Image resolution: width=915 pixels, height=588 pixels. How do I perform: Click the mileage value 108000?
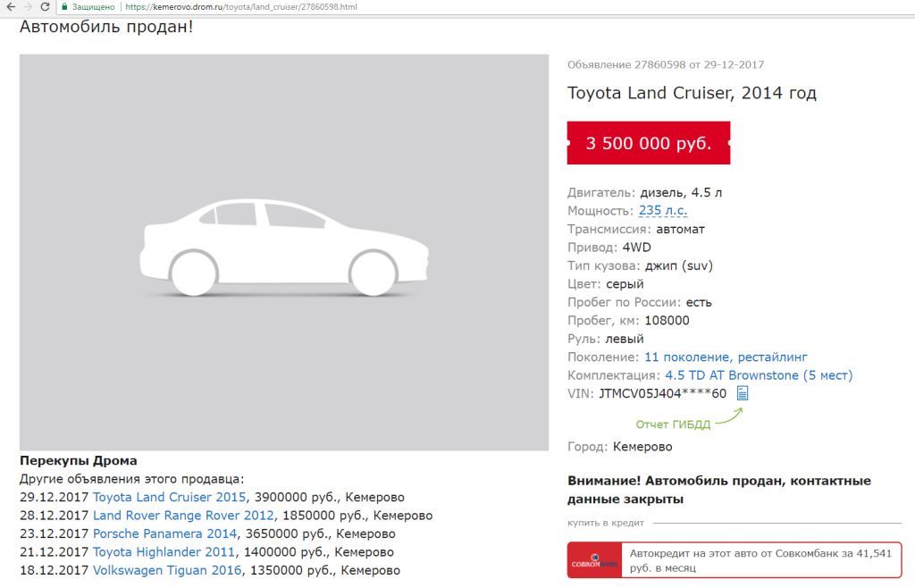[x=667, y=320]
